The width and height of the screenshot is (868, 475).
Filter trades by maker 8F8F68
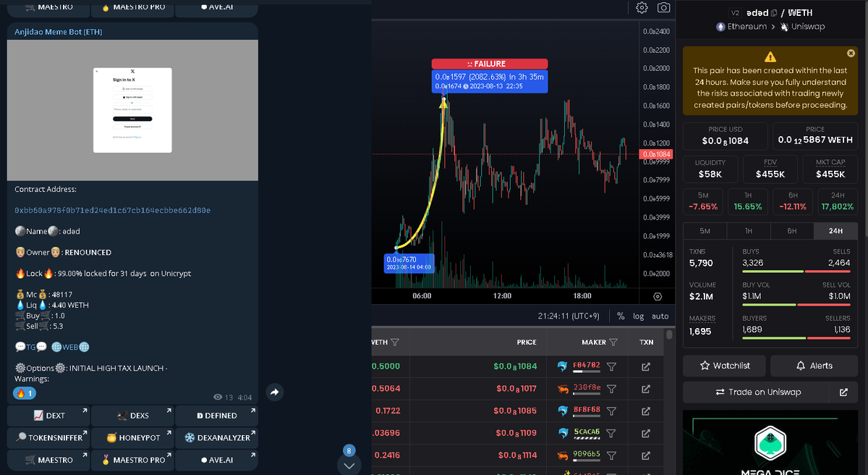point(611,411)
